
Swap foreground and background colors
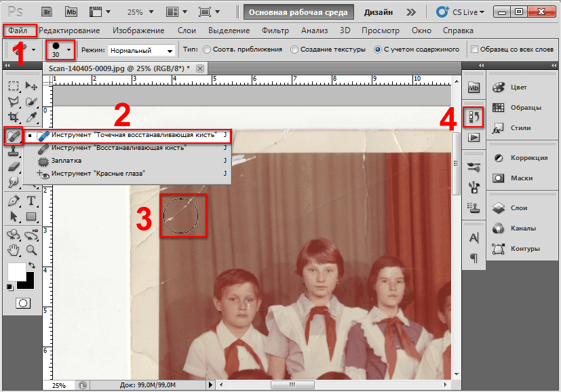pos(31,265)
